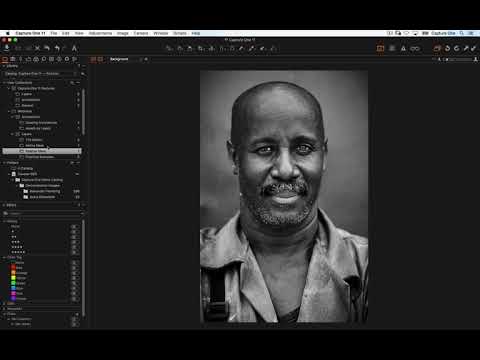This screenshot has height=360, width=480.
Task: Click the Pink color tag swatch
Action: click(13, 293)
